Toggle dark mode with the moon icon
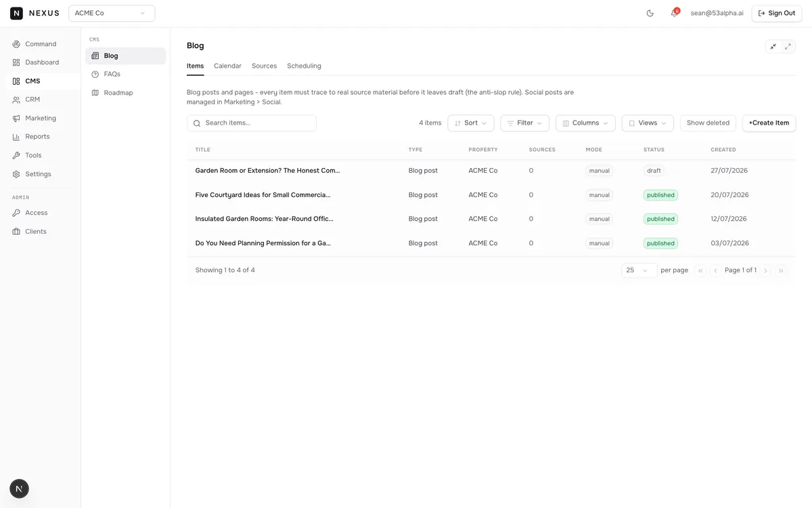812x508 pixels. pos(650,13)
